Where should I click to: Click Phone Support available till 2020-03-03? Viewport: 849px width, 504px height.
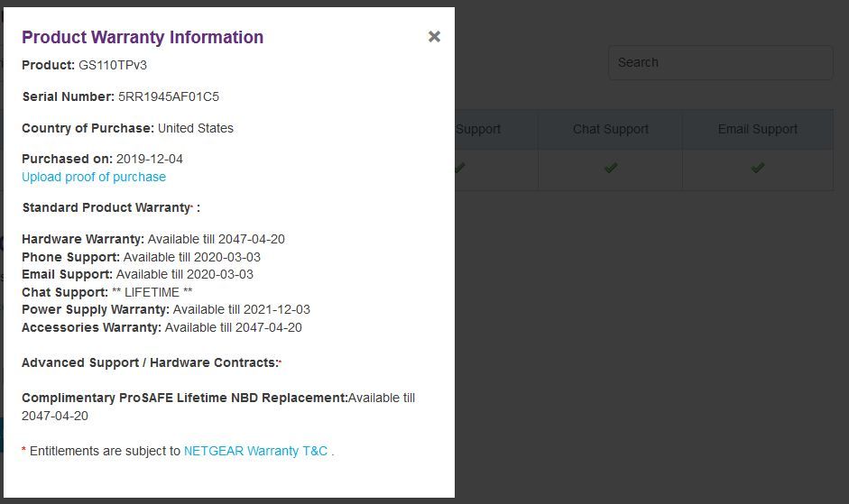[x=141, y=257]
